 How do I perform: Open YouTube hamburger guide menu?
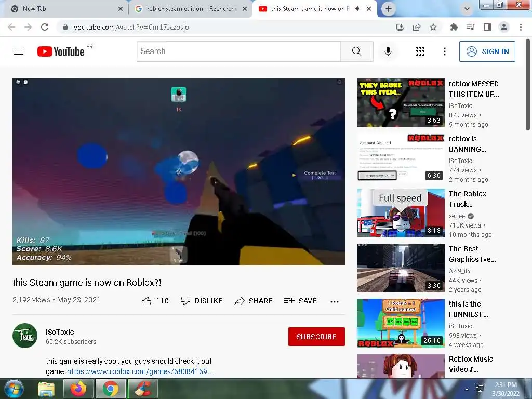19,51
